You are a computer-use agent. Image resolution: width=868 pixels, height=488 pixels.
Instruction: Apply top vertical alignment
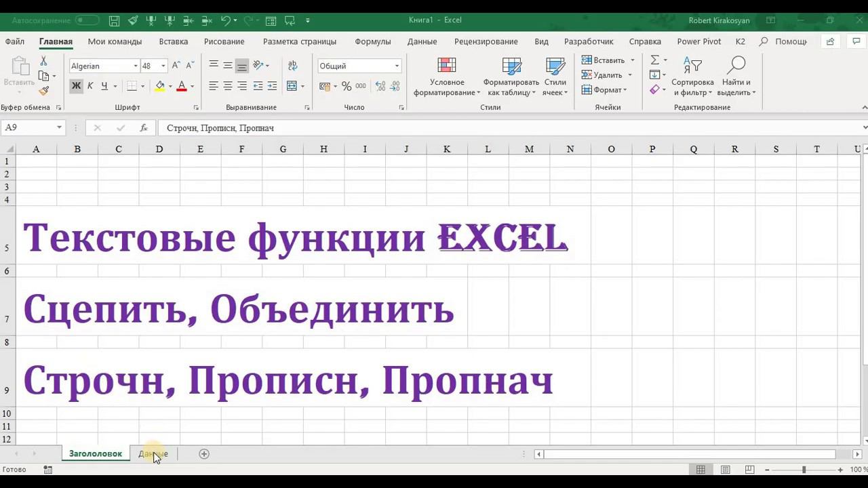coord(214,66)
